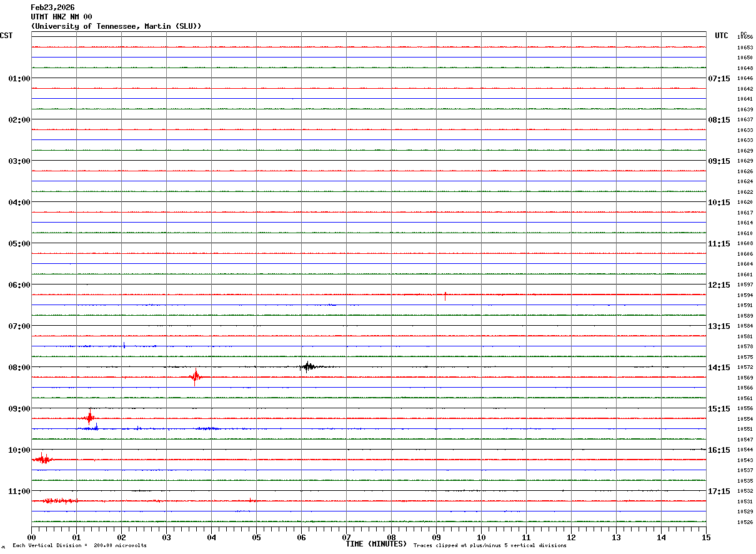Click the DC offset value 10556
This screenshot has height=554, width=756.
tap(745, 409)
